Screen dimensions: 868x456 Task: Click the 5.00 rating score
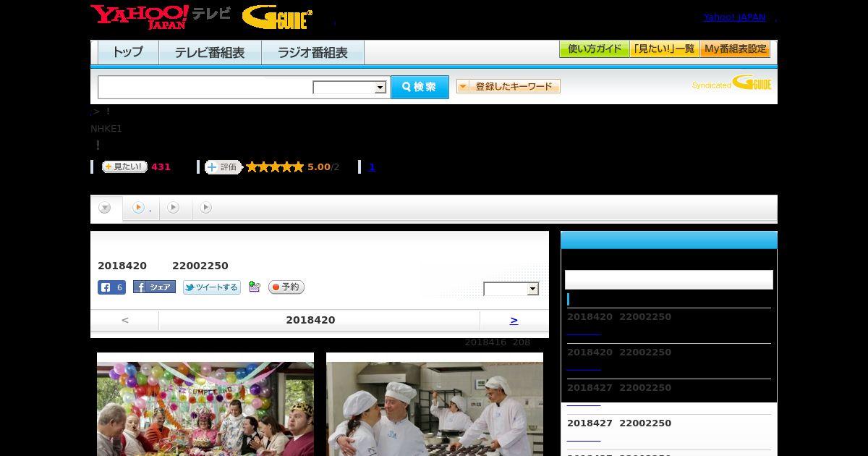coord(318,167)
